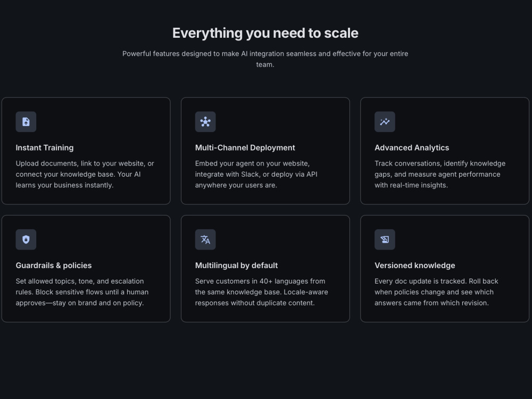Click the Every doc update is tracked text
Image resolution: width=532 pixels, height=399 pixels.
click(436, 292)
